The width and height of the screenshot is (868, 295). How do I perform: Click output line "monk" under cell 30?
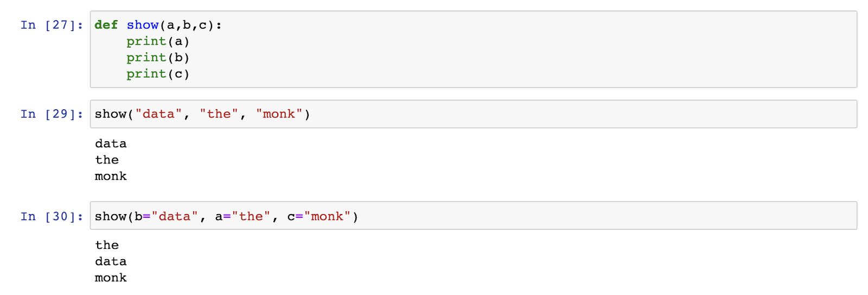point(111,278)
